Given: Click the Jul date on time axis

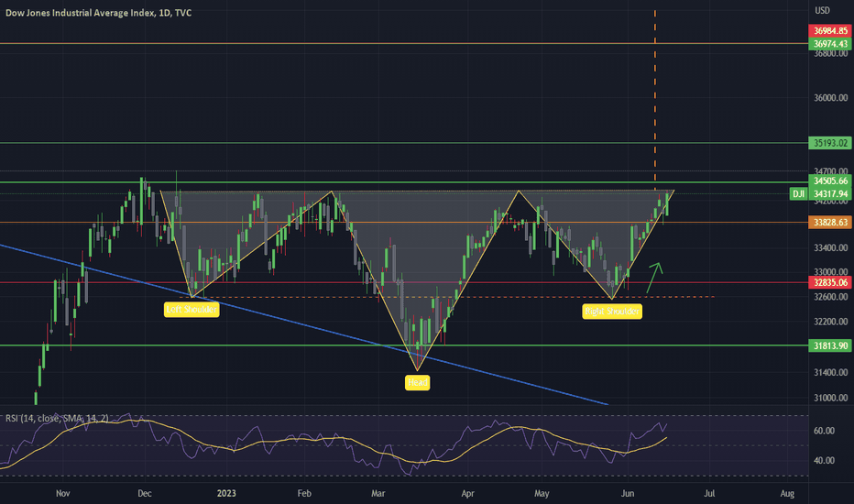Looking at the screenshot, I should coord(709,494).
